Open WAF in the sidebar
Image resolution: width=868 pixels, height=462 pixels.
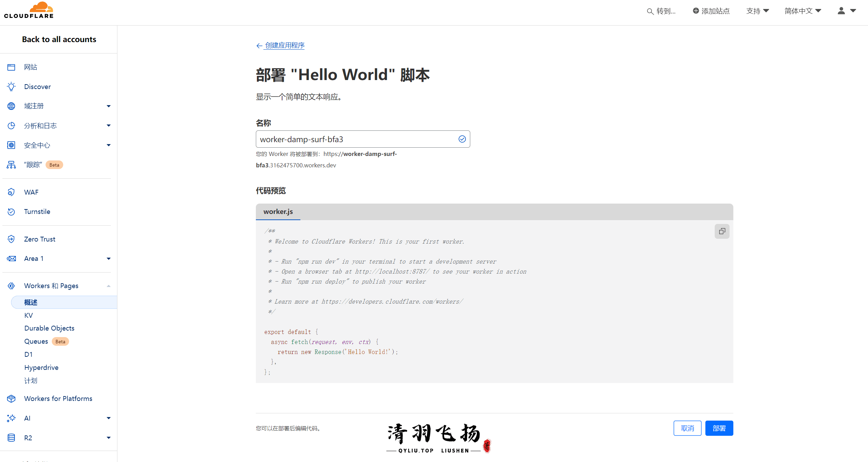coord(31,192)
